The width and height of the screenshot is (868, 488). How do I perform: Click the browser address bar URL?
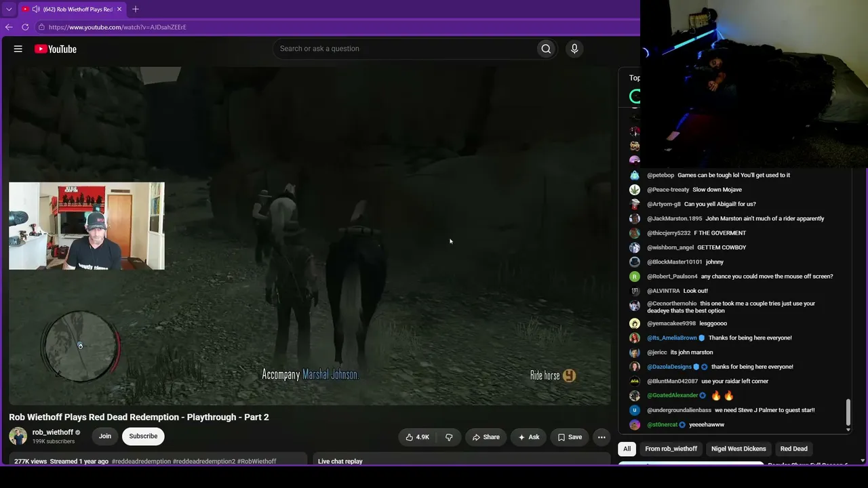(x=117, y=27)
